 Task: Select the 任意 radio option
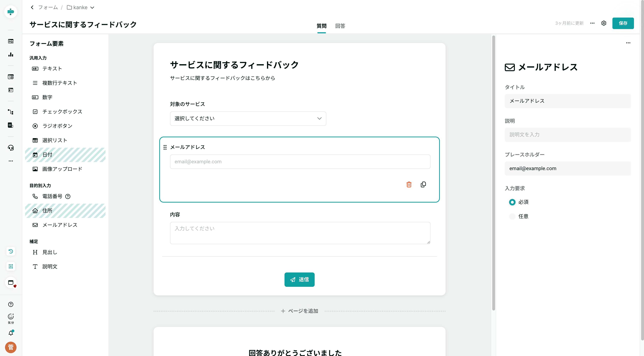point(512,216)
